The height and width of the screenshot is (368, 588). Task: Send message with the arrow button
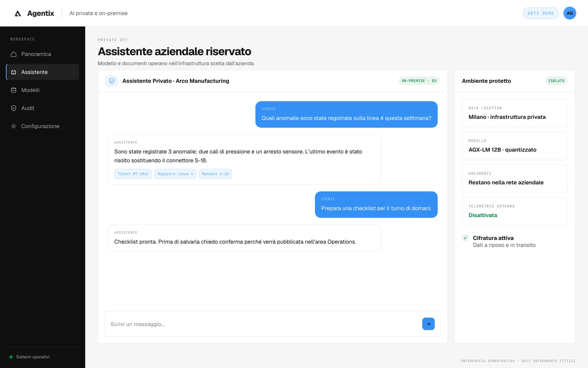429,324
